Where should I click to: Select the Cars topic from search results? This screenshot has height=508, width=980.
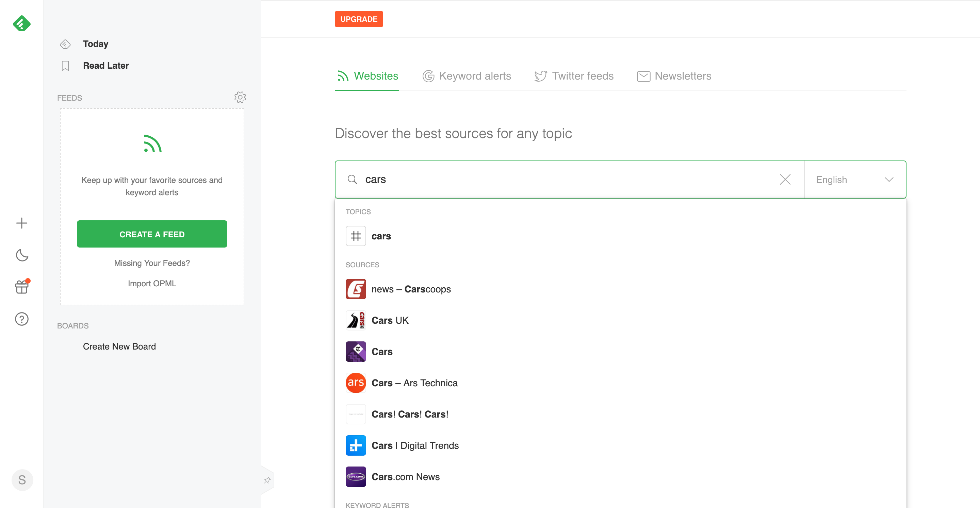pyautogui.click(x=382, y=235)
